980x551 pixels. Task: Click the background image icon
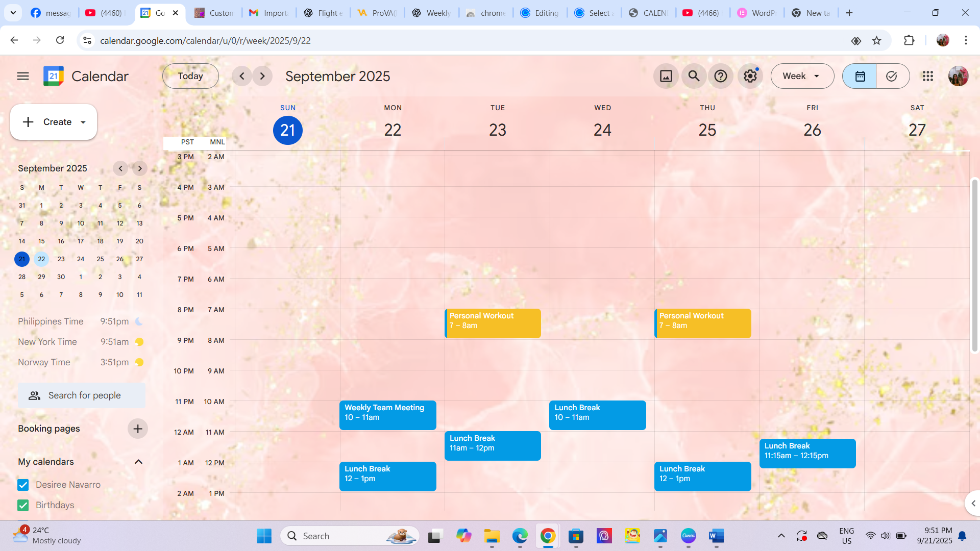pyautogui.click(x=666, y=76)
